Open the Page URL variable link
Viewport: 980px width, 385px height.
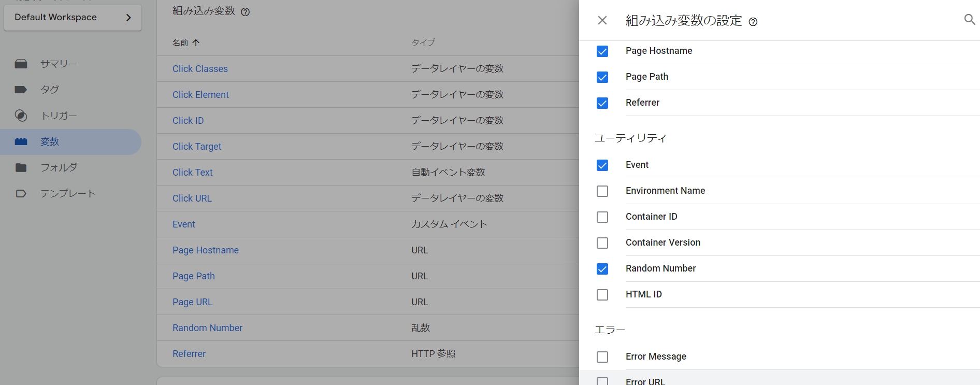(192, 302)
